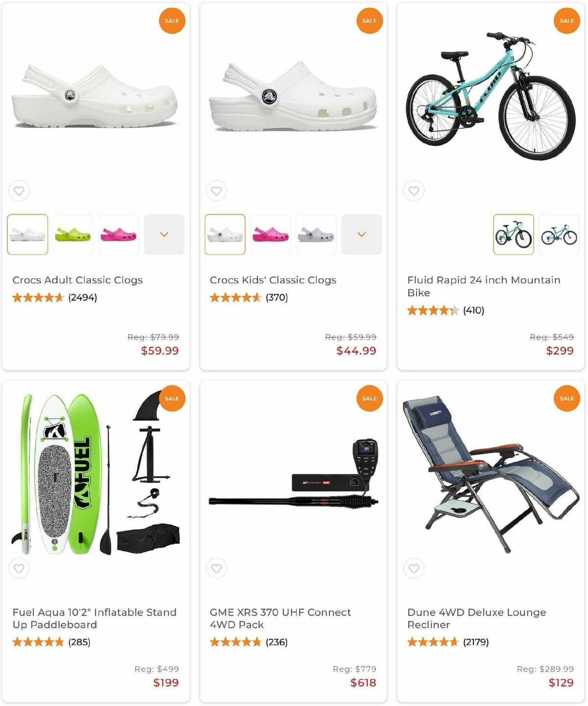This screenshot has height=706, width=588.
Task: Select lime green Crocs Adult clog swatch
Action: pyautogui.click(x=73, y=234)
